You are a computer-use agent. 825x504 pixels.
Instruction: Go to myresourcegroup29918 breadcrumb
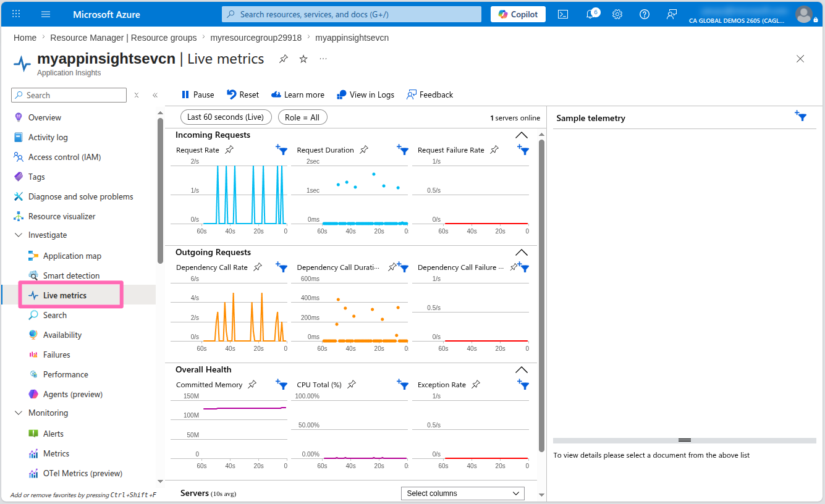[256, 38]
